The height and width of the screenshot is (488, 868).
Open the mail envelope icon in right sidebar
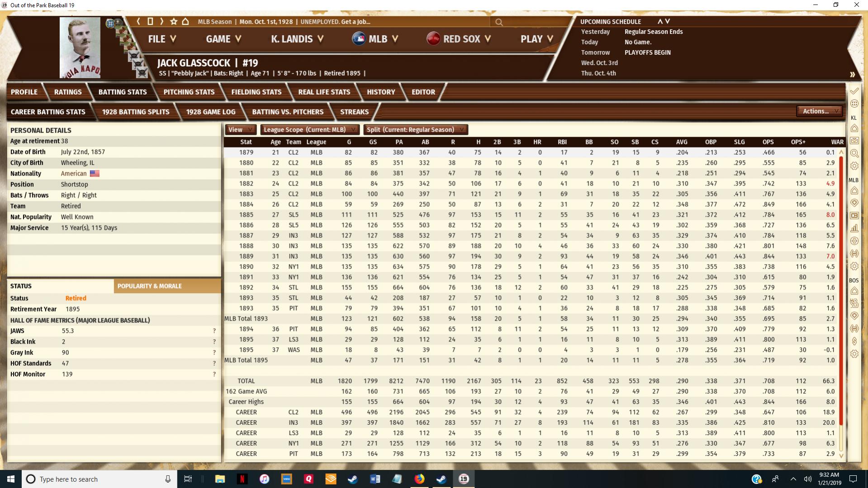tap(854, 141)
